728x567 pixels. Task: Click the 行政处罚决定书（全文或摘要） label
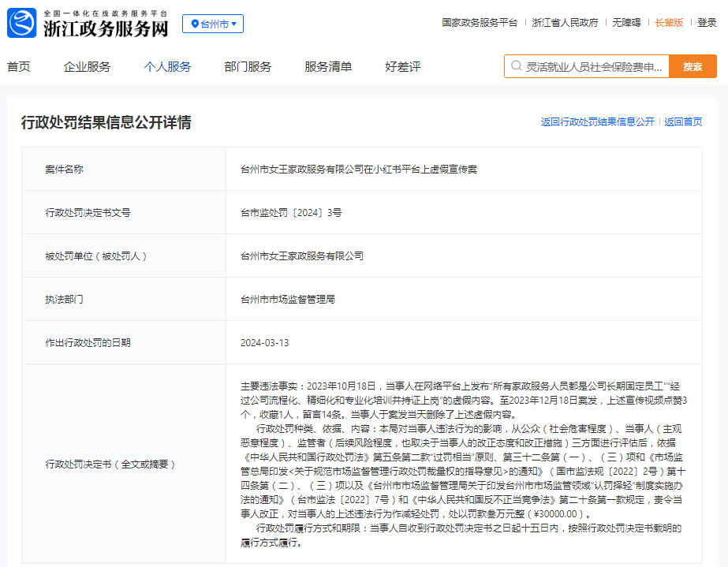pyautogui.click(x=110, y=464)
